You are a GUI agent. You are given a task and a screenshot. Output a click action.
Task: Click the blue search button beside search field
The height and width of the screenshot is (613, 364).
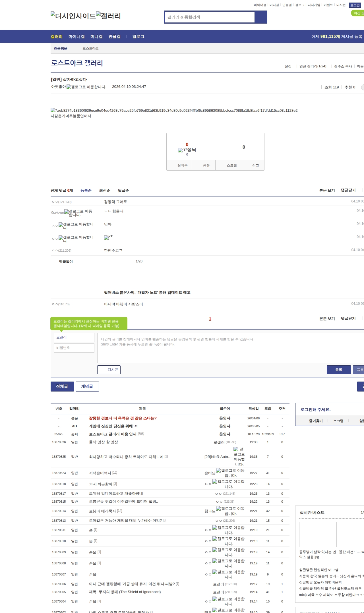tap(261, 17)
